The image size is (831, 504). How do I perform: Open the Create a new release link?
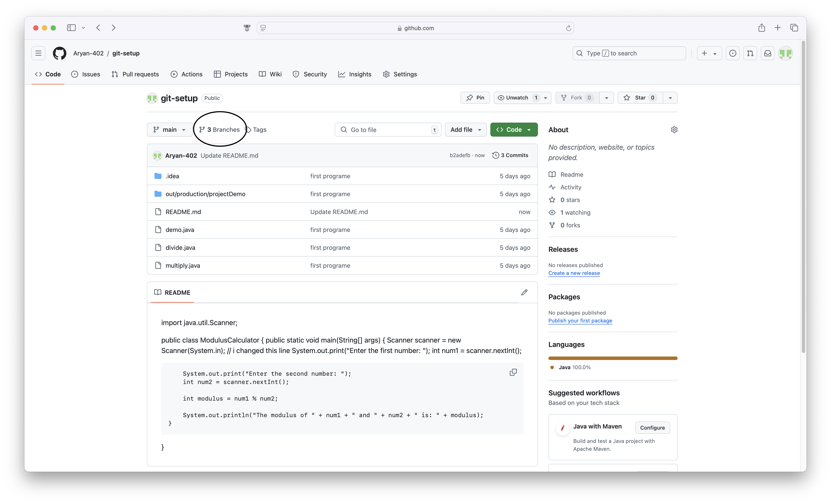574,273
